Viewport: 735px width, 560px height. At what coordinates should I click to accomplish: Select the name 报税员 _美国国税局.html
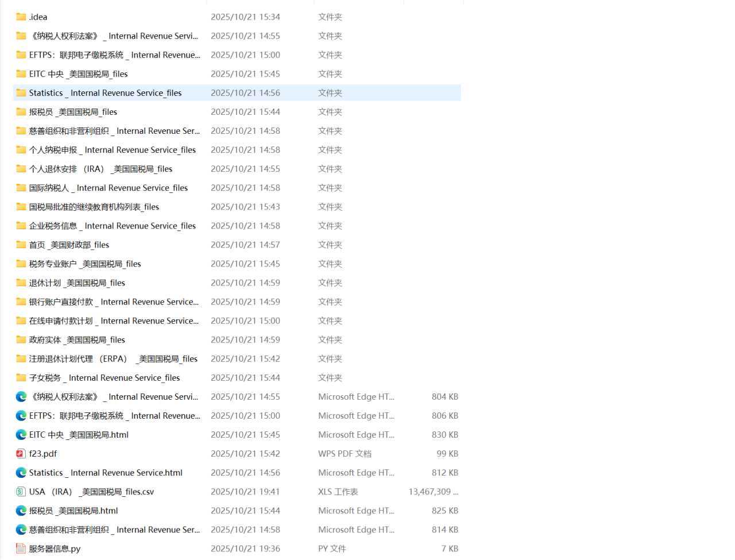point(73,510)
